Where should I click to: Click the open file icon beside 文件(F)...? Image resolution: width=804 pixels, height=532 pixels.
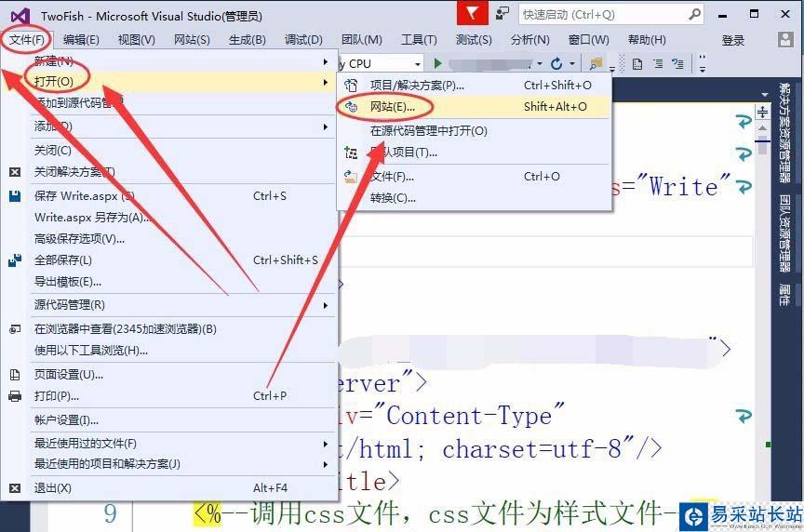(351, 177)
